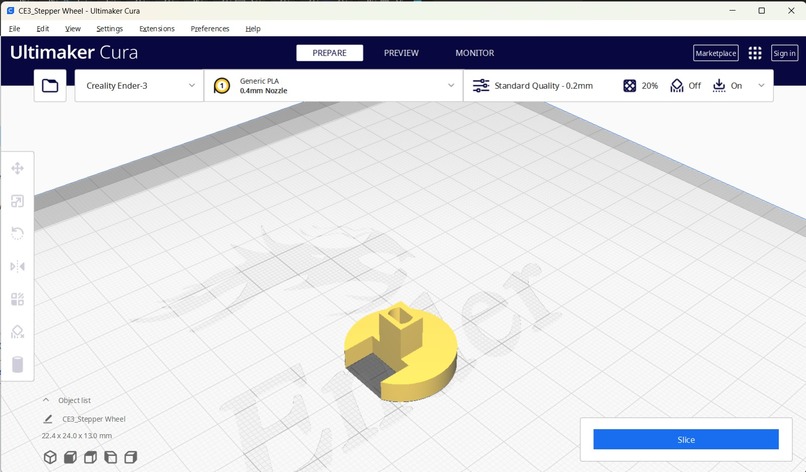Select the Move tool

click(17, 169)
